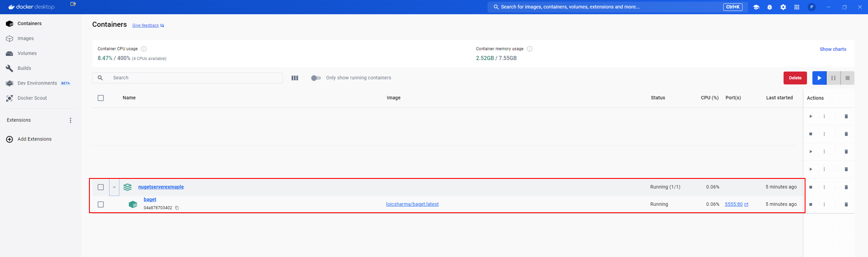Click the blue start button in toolbar
Viewport: 868px width, 257px height.
pyautogui.click(x=819, y=78)
